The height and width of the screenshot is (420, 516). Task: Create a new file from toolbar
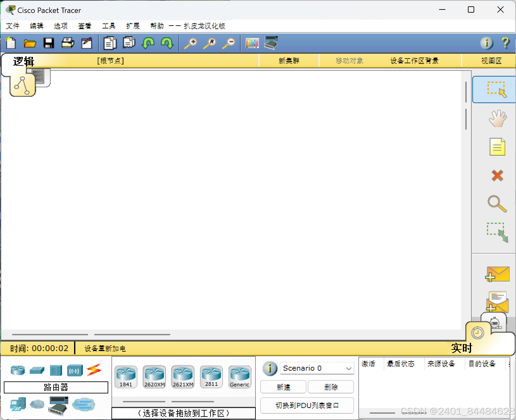click(x=11, y=43)
